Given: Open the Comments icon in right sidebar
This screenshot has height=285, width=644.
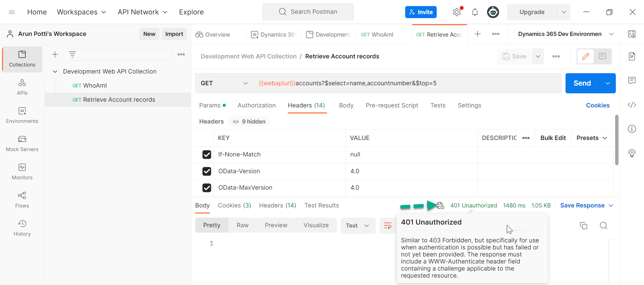Looking at the screenshot, I should (632, 81).
